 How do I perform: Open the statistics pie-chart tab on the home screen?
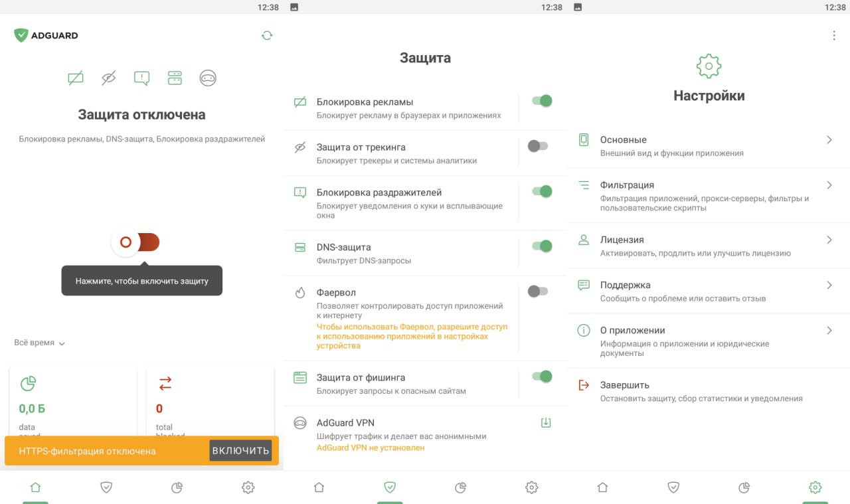[177, 487]
